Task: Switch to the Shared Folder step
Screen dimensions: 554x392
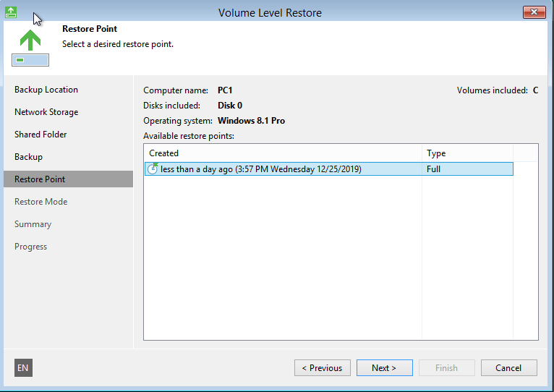Action: 41,135
